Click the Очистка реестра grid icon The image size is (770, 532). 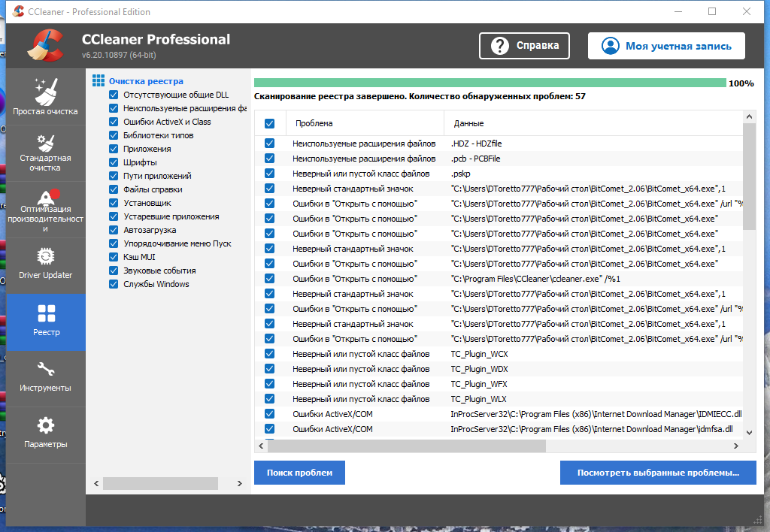[x=99, y=80]
